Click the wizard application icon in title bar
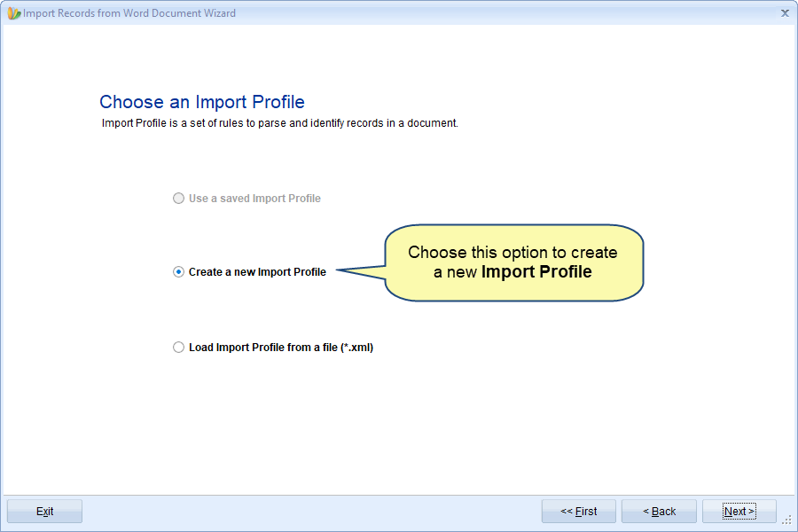798x532 pixels. click(13, 13)
